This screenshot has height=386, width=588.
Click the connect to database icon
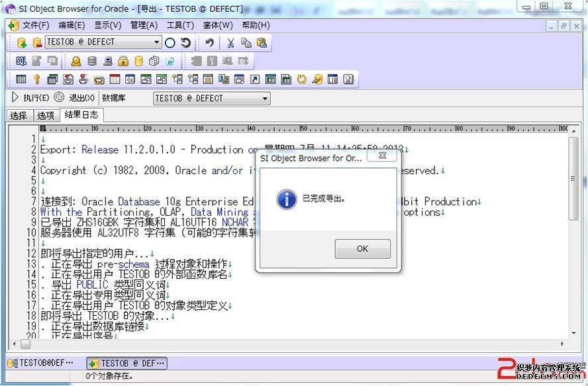tap(21, 42)
